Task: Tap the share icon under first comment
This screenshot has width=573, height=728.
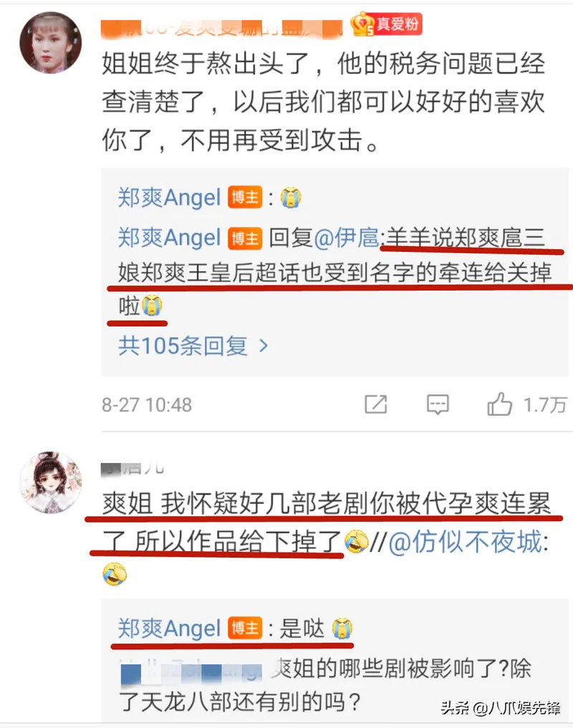Action: coord(375,404)
